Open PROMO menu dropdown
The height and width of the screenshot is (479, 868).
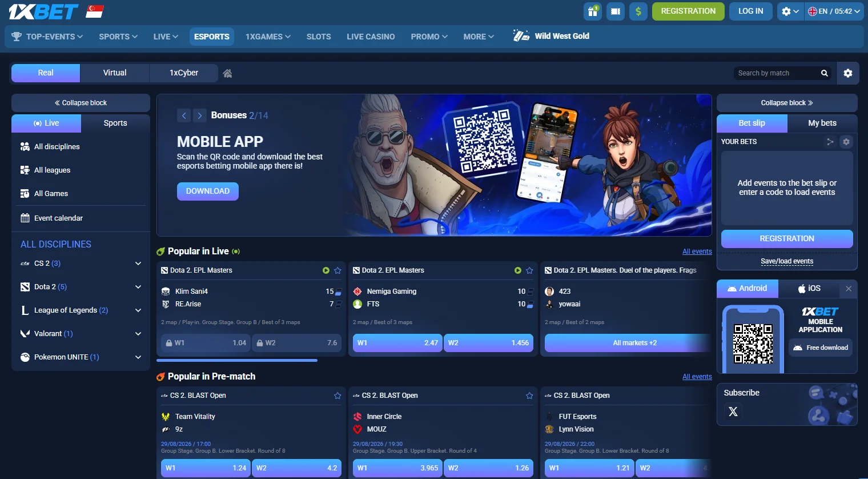(429, 37)
